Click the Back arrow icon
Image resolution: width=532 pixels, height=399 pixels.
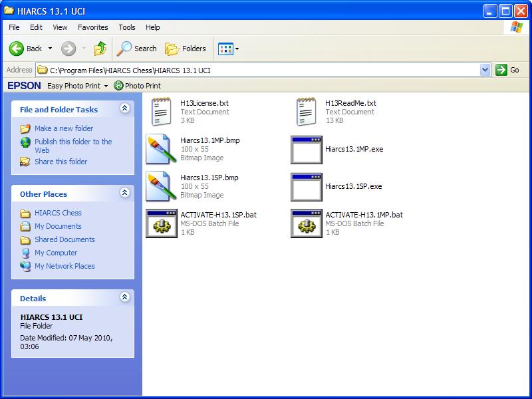[x=17, y=49]
